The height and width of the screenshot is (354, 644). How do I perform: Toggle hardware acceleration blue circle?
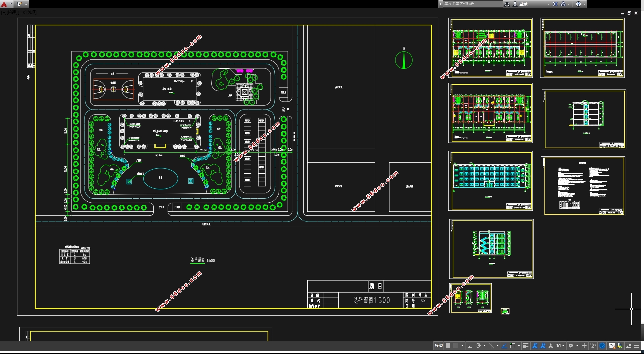pos(602,346)
